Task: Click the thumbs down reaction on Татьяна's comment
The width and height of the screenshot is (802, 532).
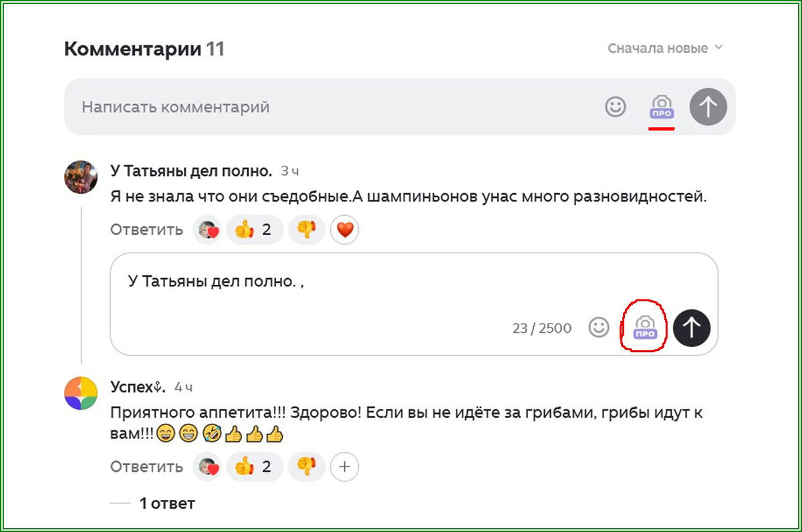Action: [x=307, y=229]
